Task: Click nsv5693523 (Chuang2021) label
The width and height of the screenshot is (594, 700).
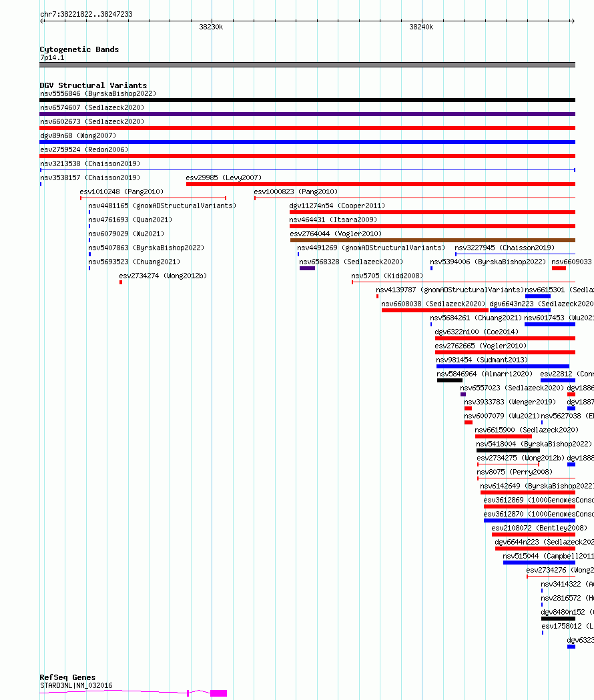Action: coord(134,262)
